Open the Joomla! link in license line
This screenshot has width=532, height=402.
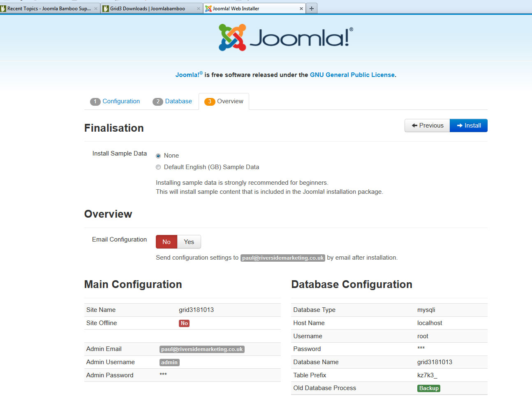pos(189,74)
